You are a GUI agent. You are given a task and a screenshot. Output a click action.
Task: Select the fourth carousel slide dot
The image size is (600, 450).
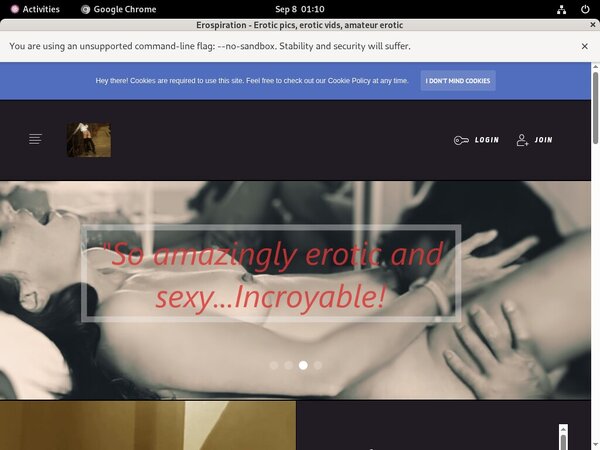tap(318, 365)
